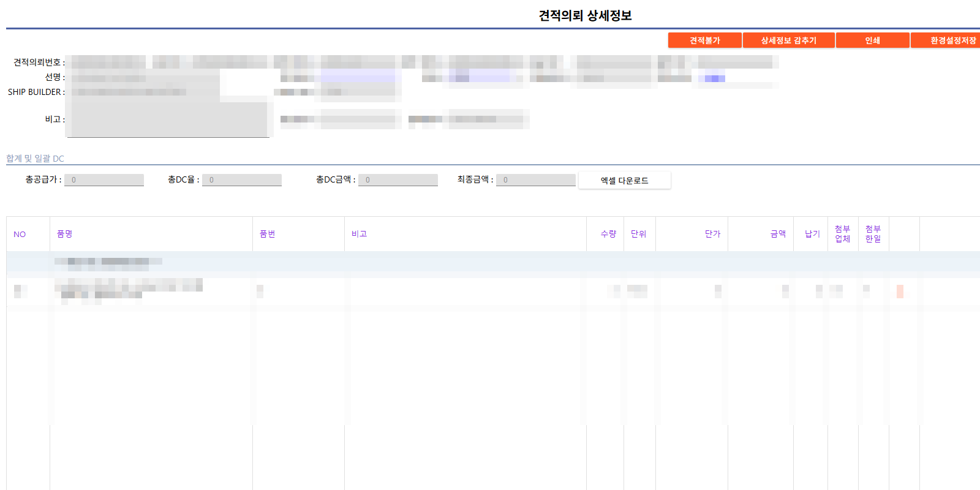Select the 품번 column header
This screenshot has width=980, height=490.
[267, 234]
